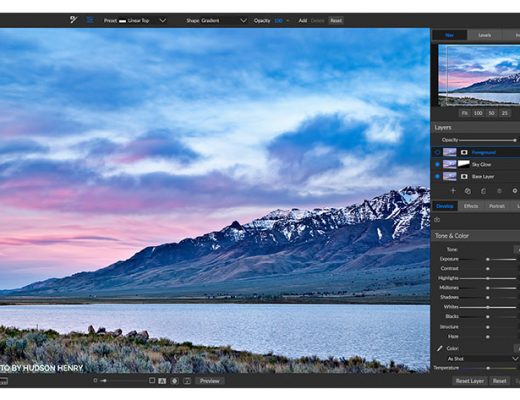Click the square view icon in bottom bar

(152, 381)
